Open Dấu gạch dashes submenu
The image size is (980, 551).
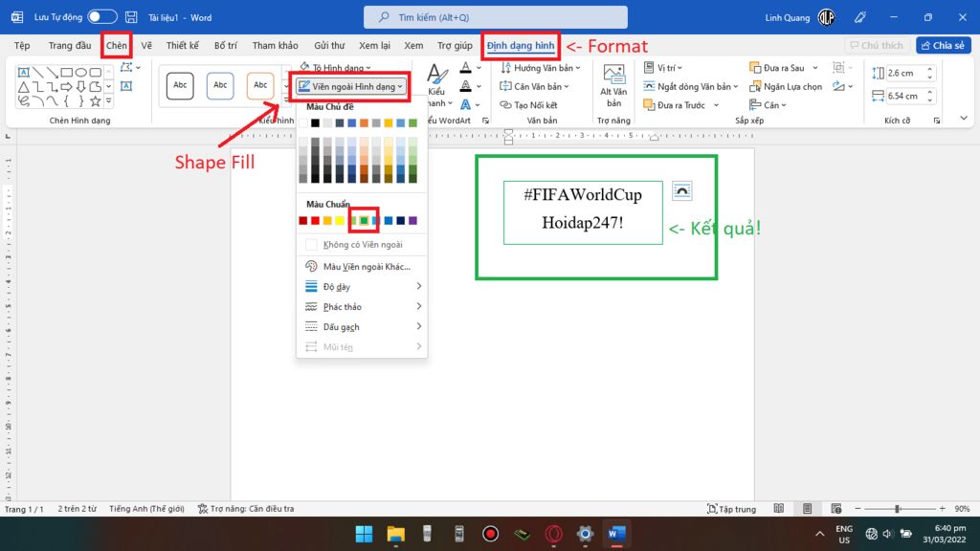click(362, 327)
